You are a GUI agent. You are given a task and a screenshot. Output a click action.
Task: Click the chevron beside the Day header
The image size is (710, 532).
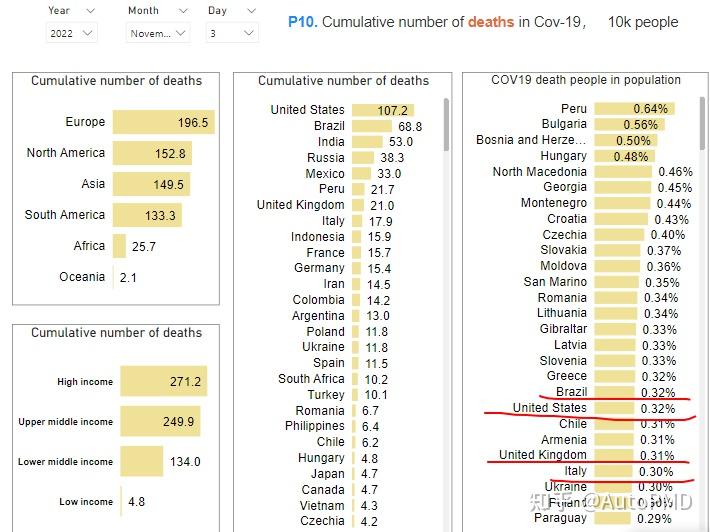click(252, 10)
